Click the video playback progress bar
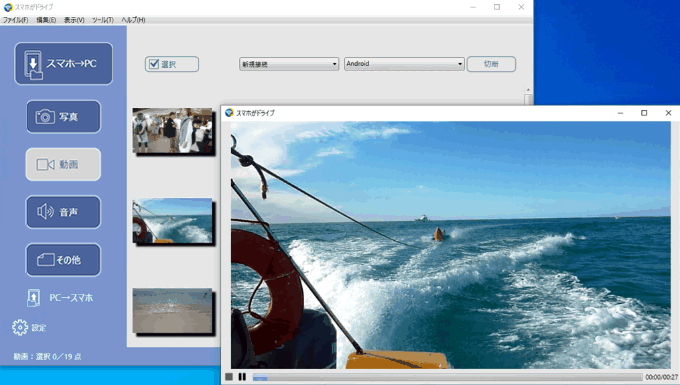This screenshot has height=385, width=680. click(447, 377)
